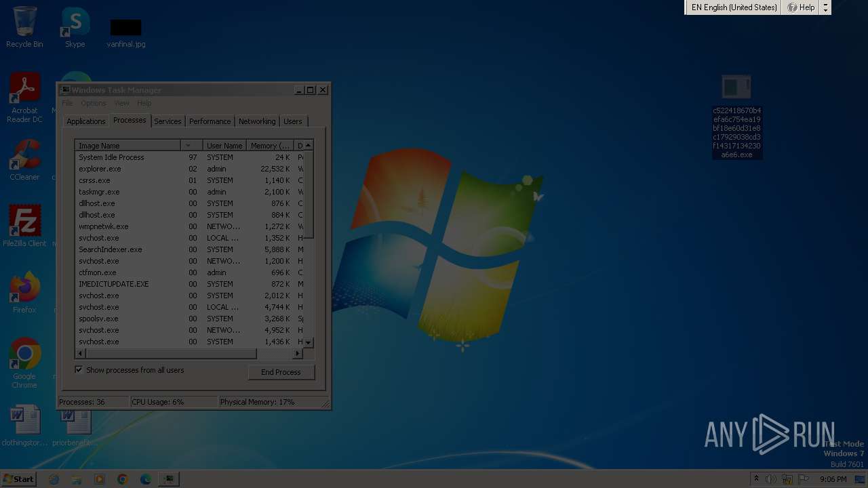This screenshot has width=868, height=488.
Task: Open the Action Center flag icon
Action: click(x=804, y=479)
